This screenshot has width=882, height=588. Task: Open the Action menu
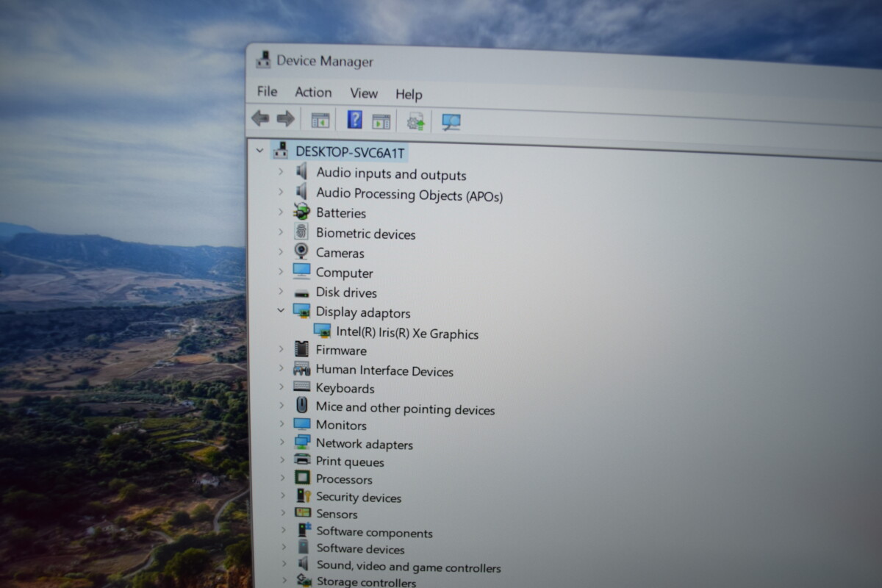[x=313, y=92]
